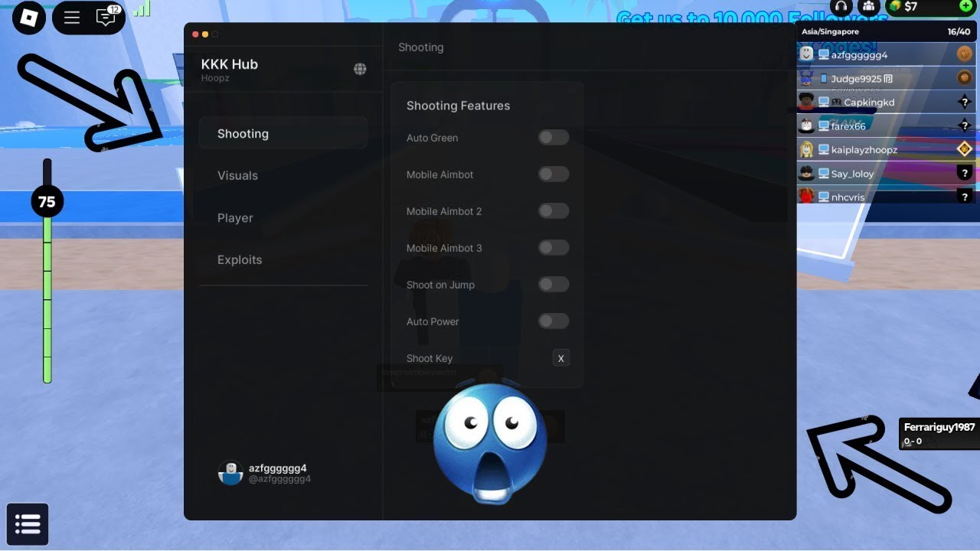Click kaiplayzhoopz's blonde avatar icon
980x551 pixels.
pyautogui.click(x=806, y=149)
